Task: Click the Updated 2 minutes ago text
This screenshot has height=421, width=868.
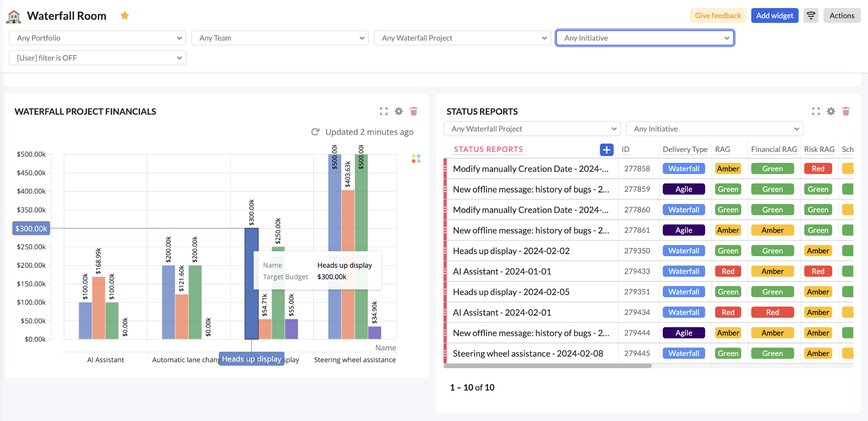Action: (369, 132)
